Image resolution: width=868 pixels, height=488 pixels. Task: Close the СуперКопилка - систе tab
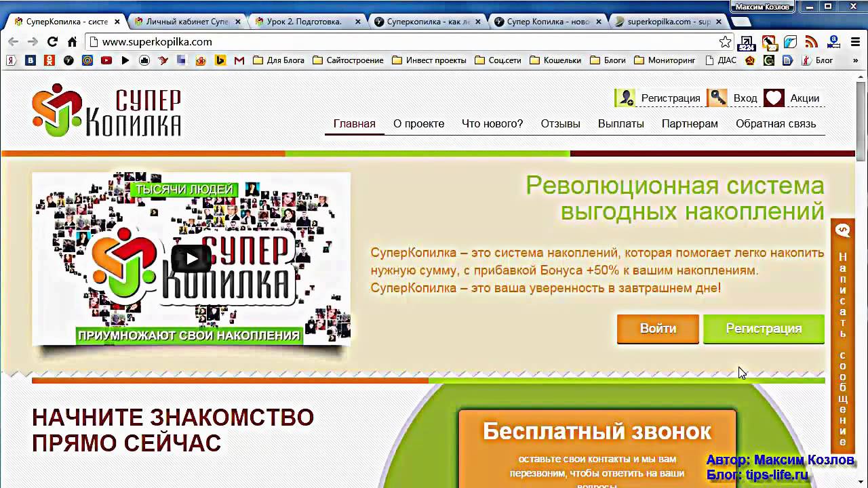point(117,22)
